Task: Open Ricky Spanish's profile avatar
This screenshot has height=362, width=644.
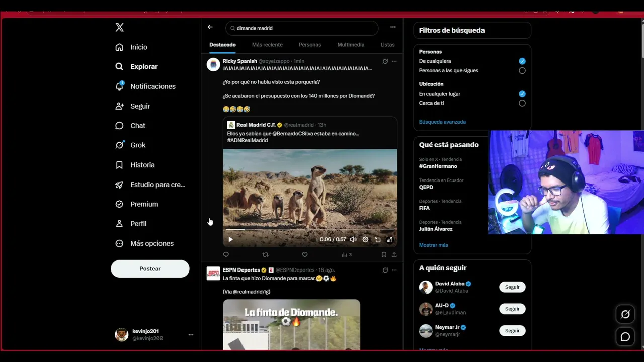Action: point(213,64)
